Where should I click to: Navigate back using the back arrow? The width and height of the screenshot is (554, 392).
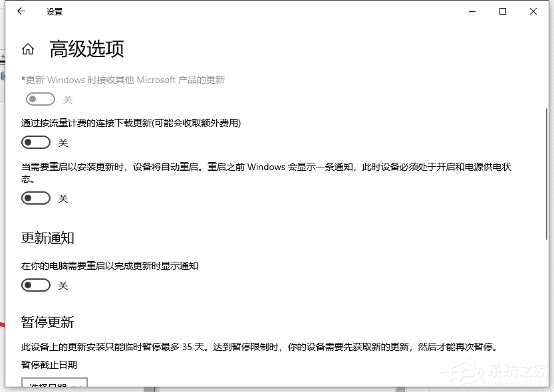(x=20, y=11)
